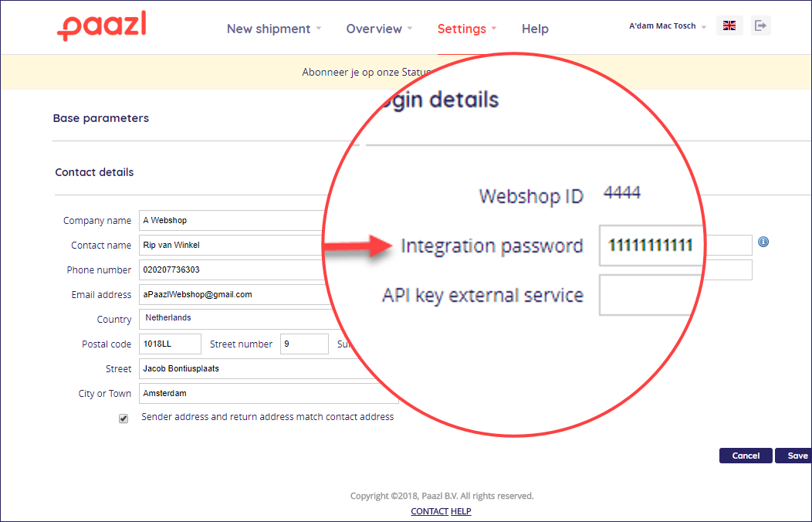Click the logout icon
Viewport: 812px width, 522px height.
click(x=760, y=26)
